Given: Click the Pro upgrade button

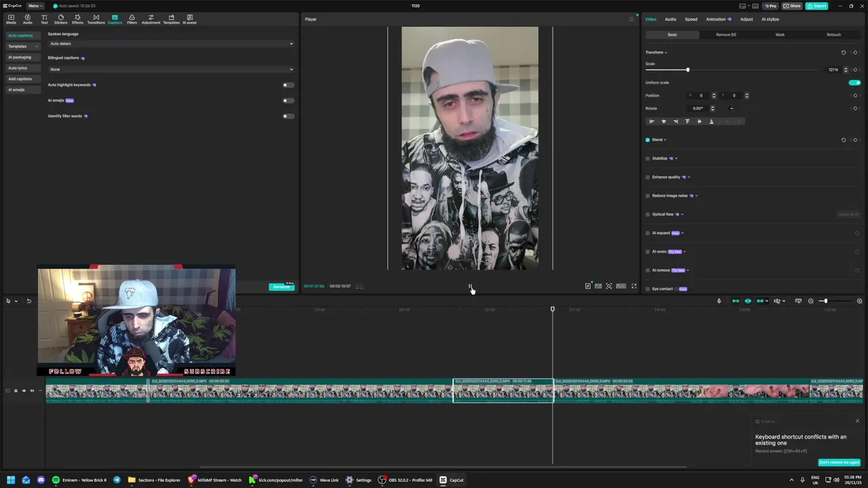Looking at the screenshot, I should (770, 6).
